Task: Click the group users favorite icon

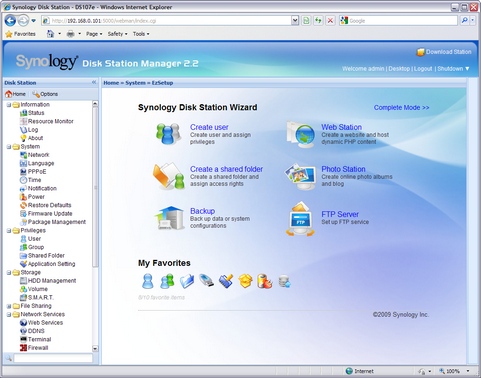Action: [x=167, y=281]
